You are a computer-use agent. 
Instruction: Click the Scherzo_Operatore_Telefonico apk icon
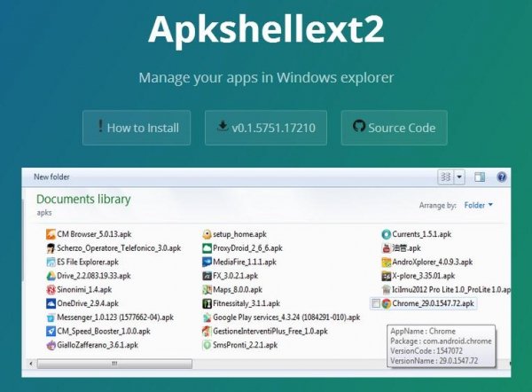51,248
